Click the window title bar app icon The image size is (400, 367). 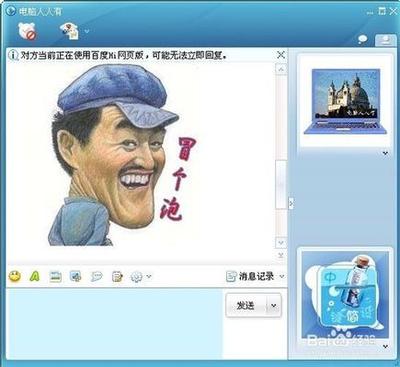[11, 11]
